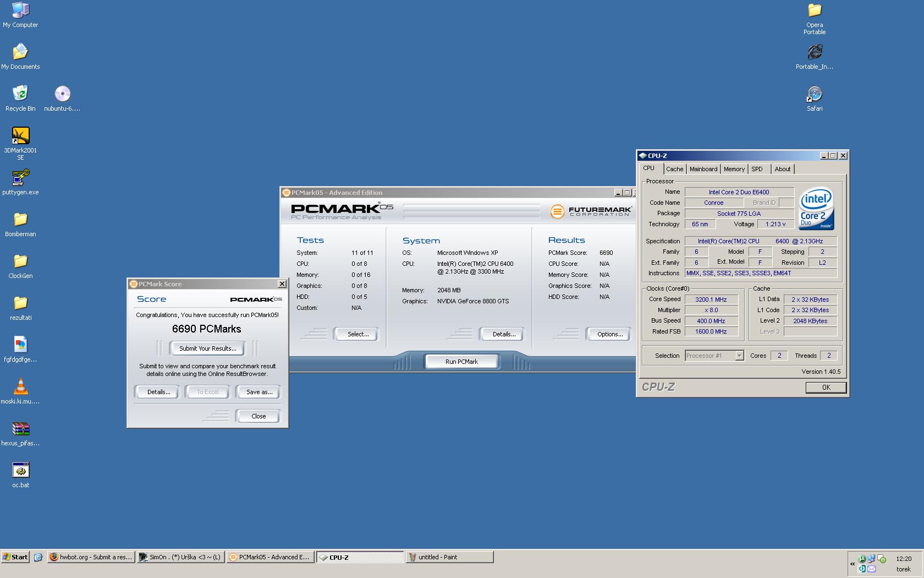This screenshot has width=924, height=578.
Task: Click the Rated FSB value 1600.0 MHz
Action: click(711, 331)
